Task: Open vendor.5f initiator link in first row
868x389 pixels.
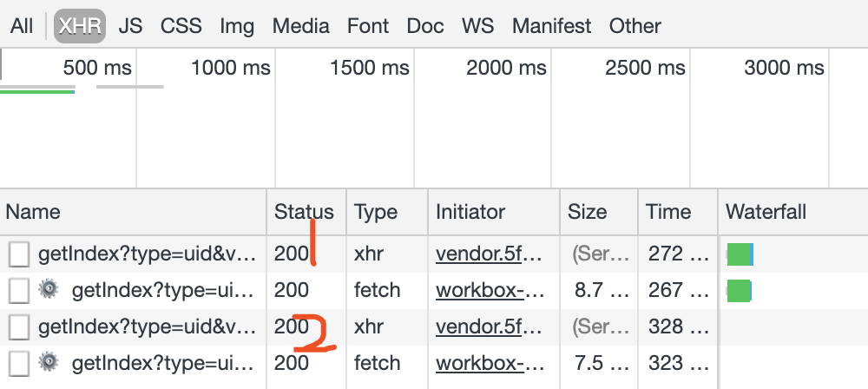Action: coord(489,254)
